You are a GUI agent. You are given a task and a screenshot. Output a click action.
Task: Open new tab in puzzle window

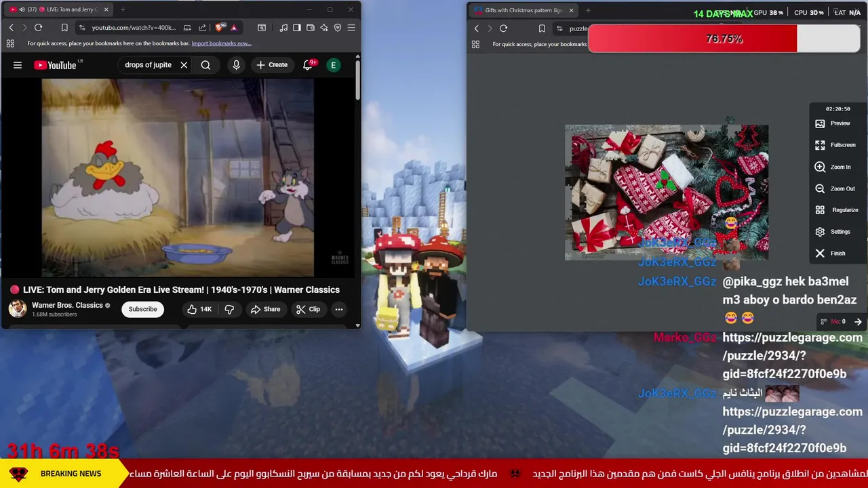pos(588,10)
